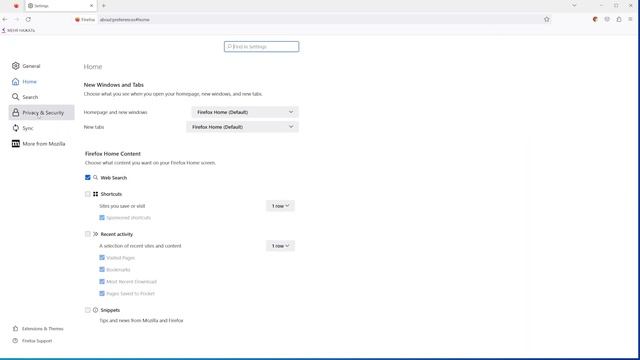Click the Extensions & Themes puzzle icon
The width and height of the screenshot is (640, 360).
[x=16, y=329]
